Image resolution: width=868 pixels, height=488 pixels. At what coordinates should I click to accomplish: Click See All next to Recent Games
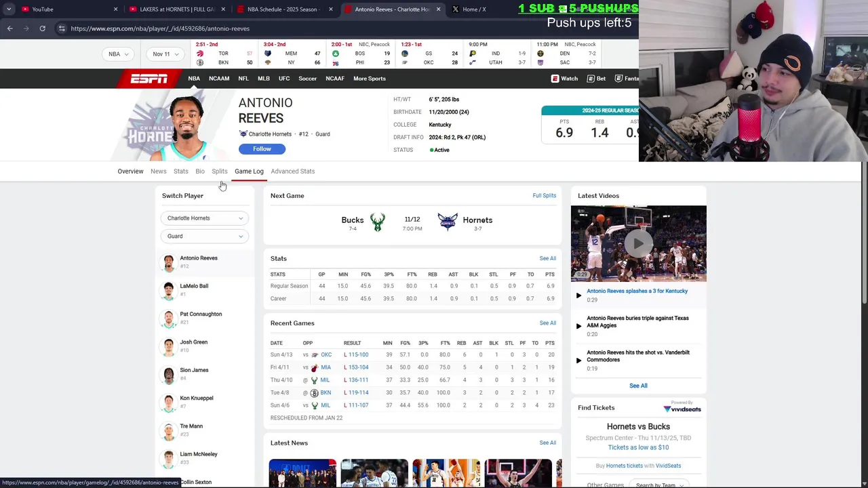pos(548,323)
